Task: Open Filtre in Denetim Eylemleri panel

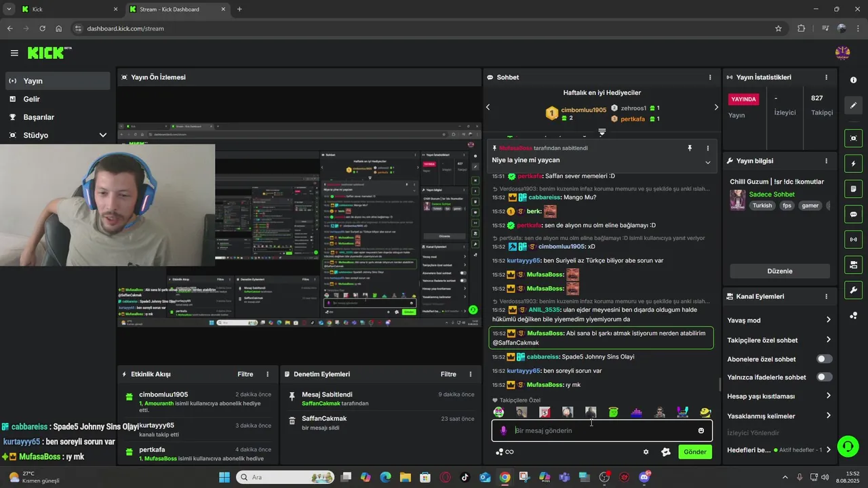Action: (448, 374)
